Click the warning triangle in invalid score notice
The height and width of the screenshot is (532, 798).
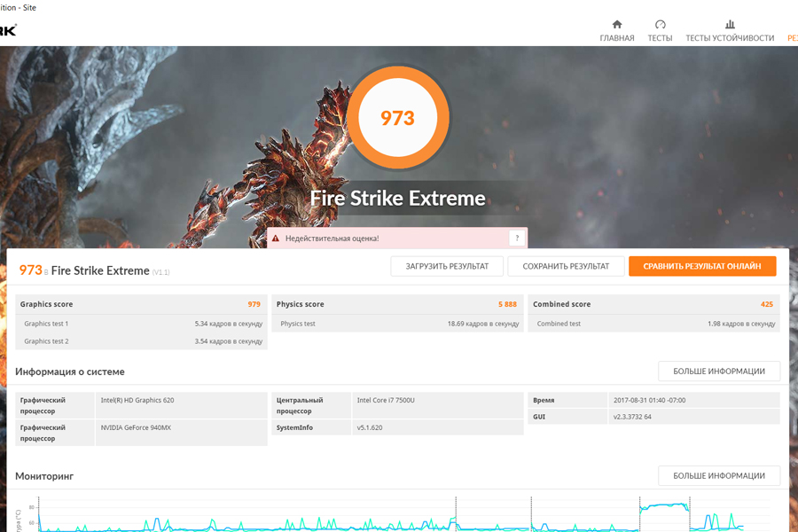point(276,239)
